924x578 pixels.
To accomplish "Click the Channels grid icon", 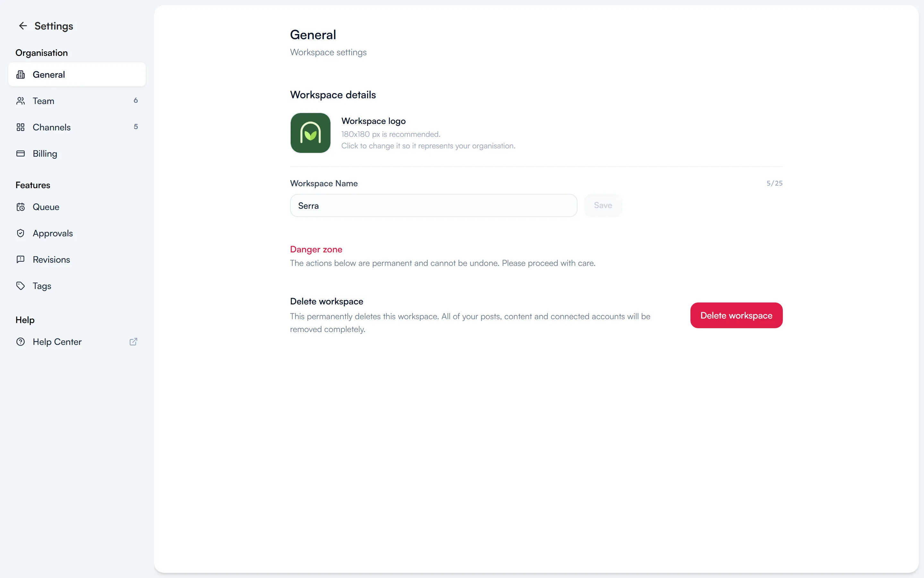I will (21, 127).
